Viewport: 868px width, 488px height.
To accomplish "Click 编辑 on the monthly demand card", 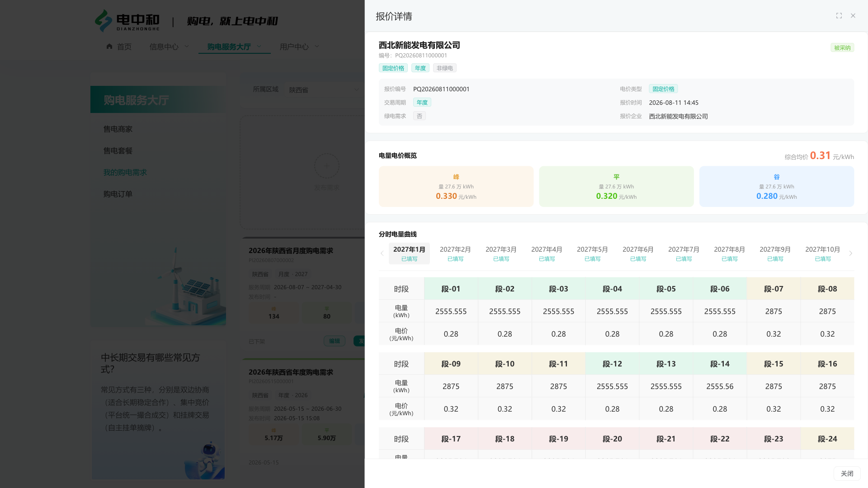I will (x=335, y=341).
